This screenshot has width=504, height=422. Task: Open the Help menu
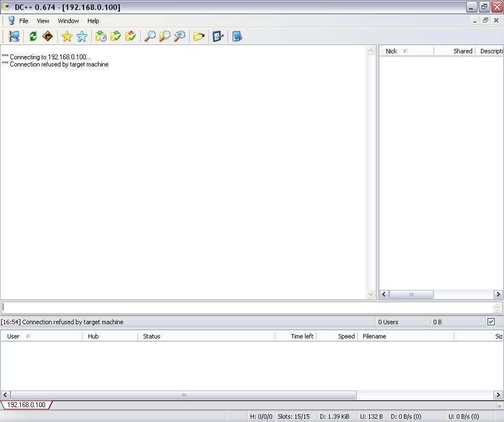coord(93,21)
